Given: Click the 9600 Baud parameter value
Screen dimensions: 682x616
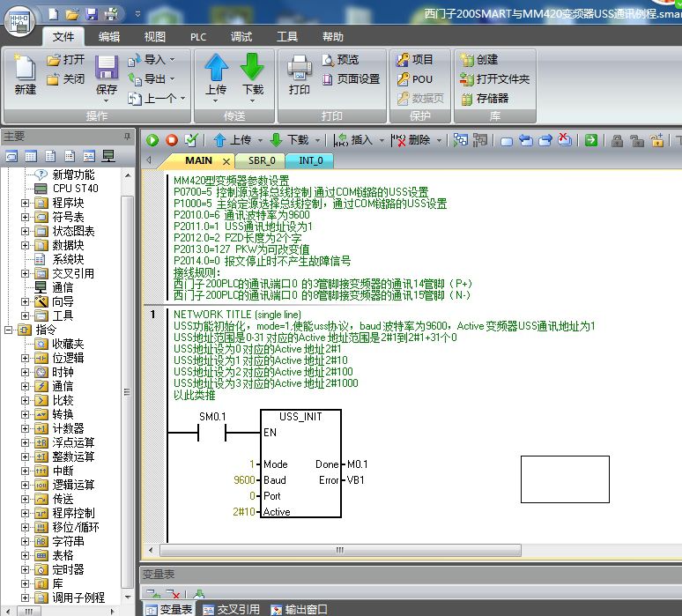Looking at the screenshot, I should tap(244, 479).
